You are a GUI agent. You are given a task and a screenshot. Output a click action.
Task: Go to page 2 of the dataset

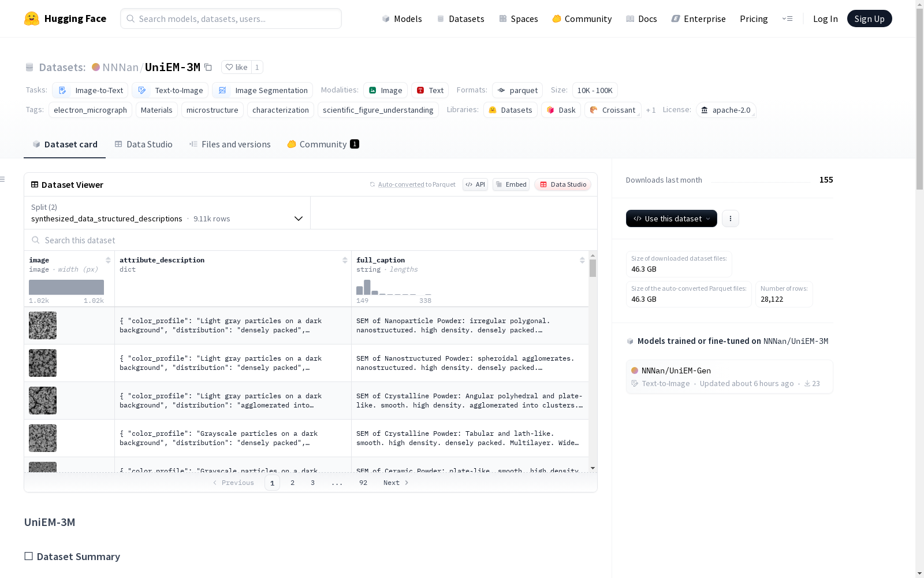point(293,483)
